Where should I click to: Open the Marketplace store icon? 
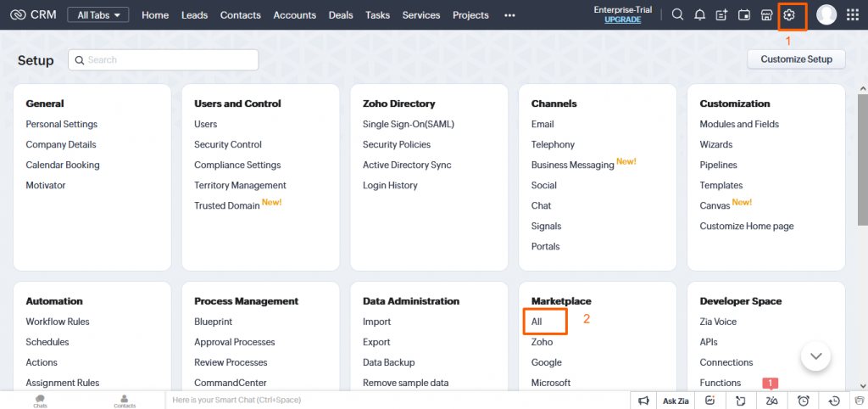point(766,15)
